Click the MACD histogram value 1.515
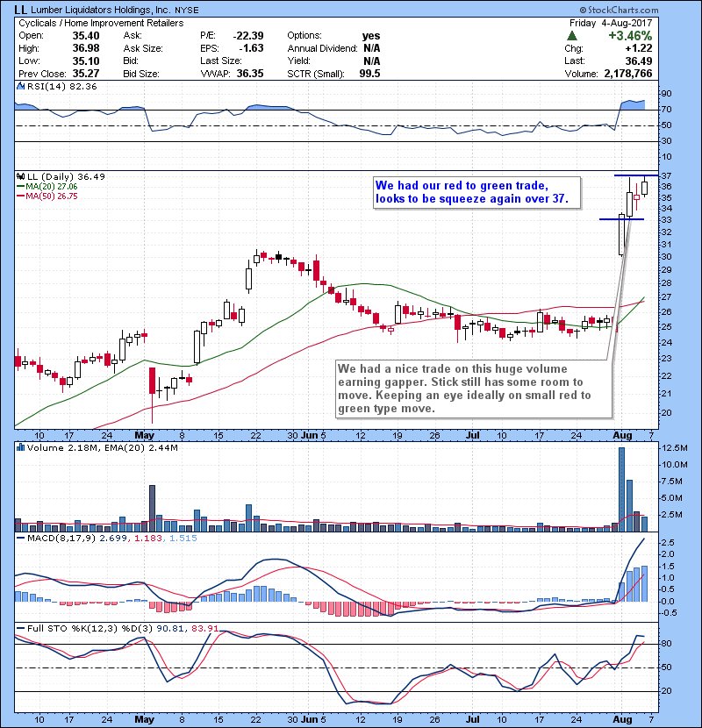This screenshot has height=728, width=702. pyautogui.click(x=183, y=539)
